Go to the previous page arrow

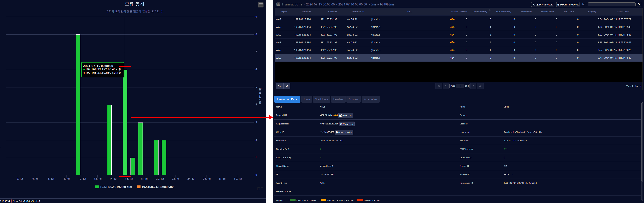[446, 86]
